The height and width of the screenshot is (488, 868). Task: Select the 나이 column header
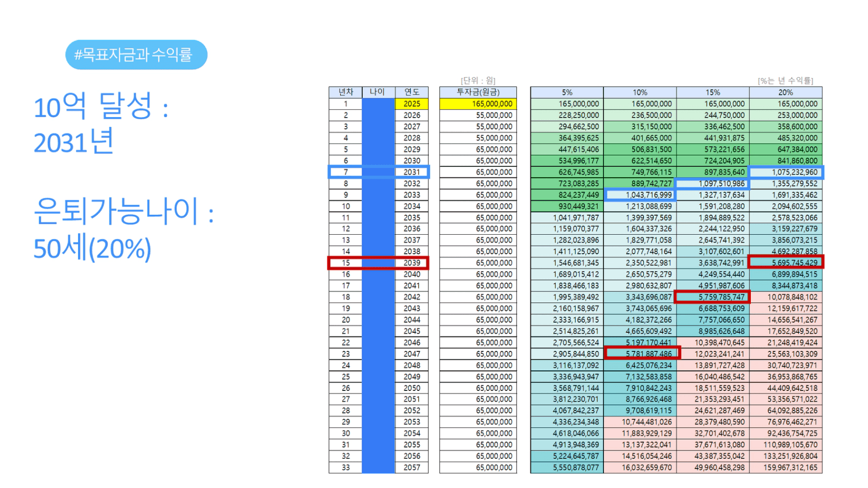click(x=378, y=92)
